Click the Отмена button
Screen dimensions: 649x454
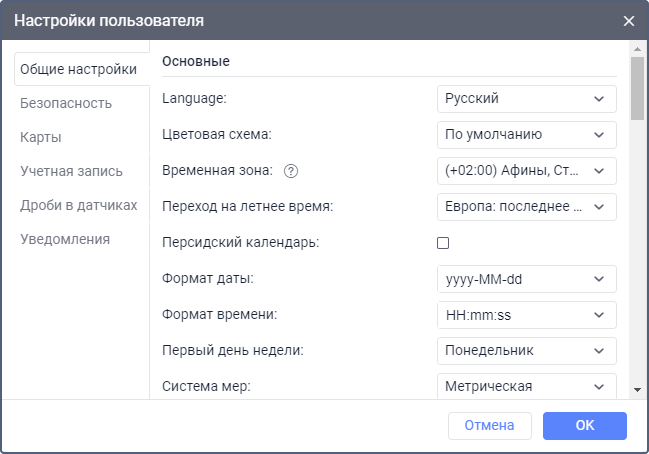pyautogui.click(x=489, y=426)
